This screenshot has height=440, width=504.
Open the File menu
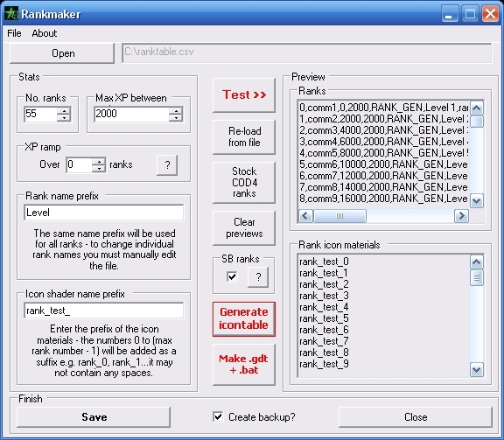[x=14, y=33]
